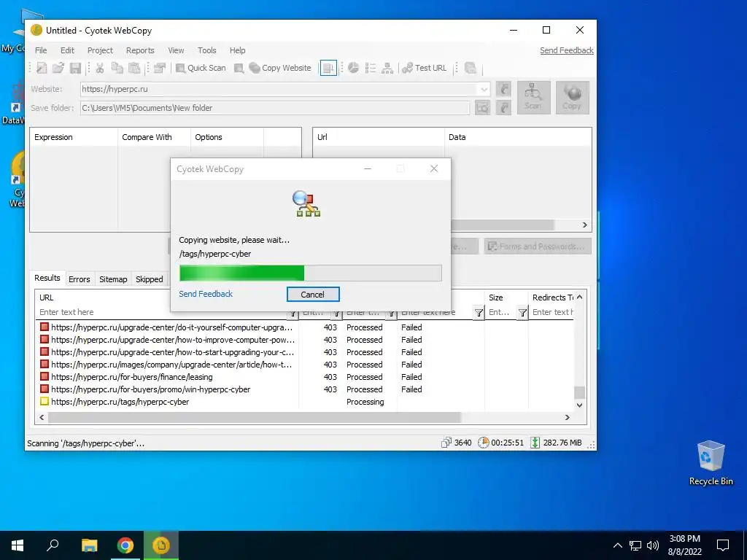Expand the Website URL dropdown
The width and height of the screenshot is (747, 560).
(484, 89)
